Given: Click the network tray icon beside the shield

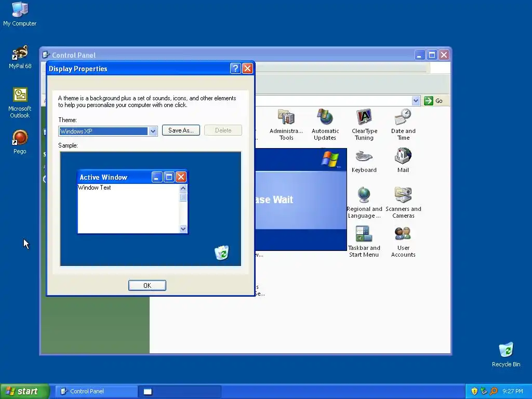Looking at the screenshot, I should (x=484, y=391).
